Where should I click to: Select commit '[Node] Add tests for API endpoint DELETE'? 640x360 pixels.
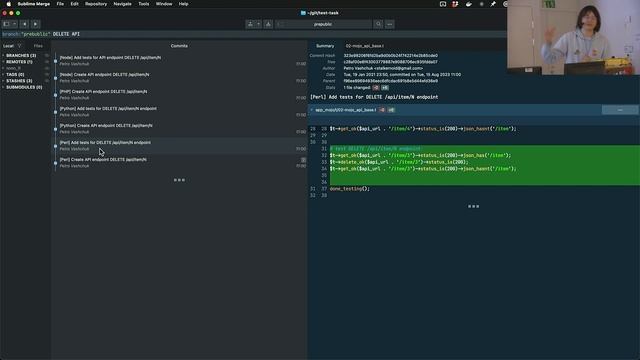[180, 60]
